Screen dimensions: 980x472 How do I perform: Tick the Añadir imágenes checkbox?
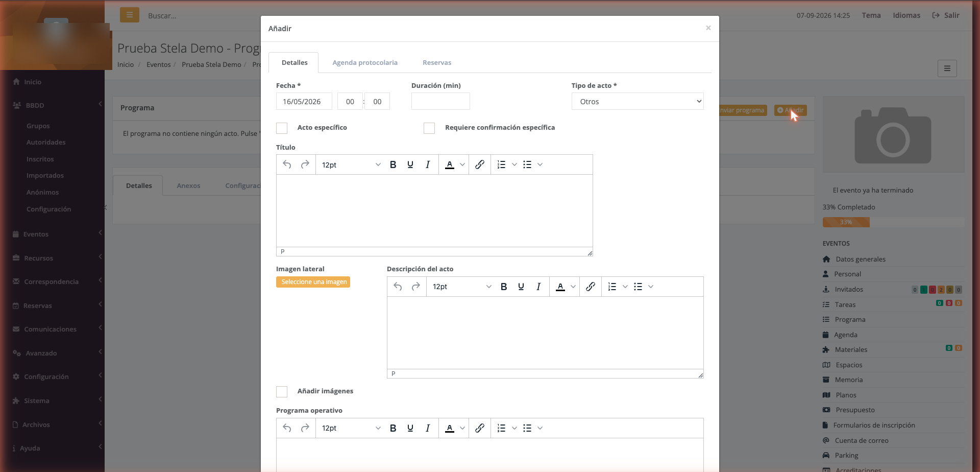(x=282, y=391)
